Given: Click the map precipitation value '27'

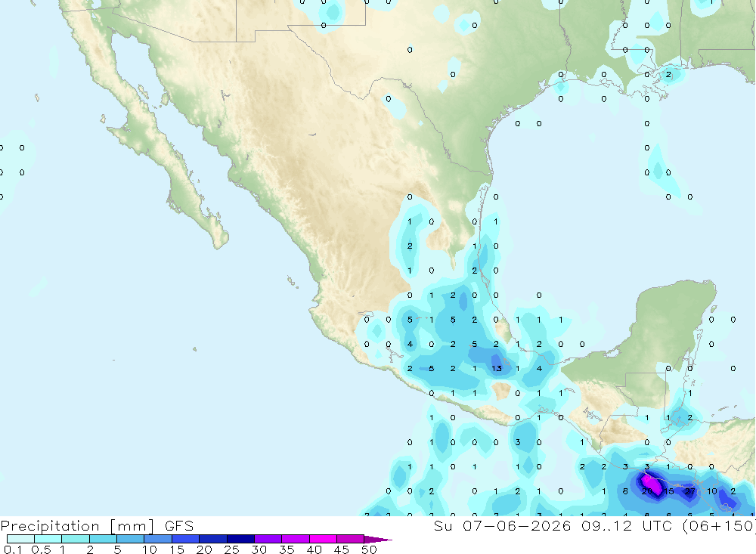Looking at the screenshot, I should point(690,491).
